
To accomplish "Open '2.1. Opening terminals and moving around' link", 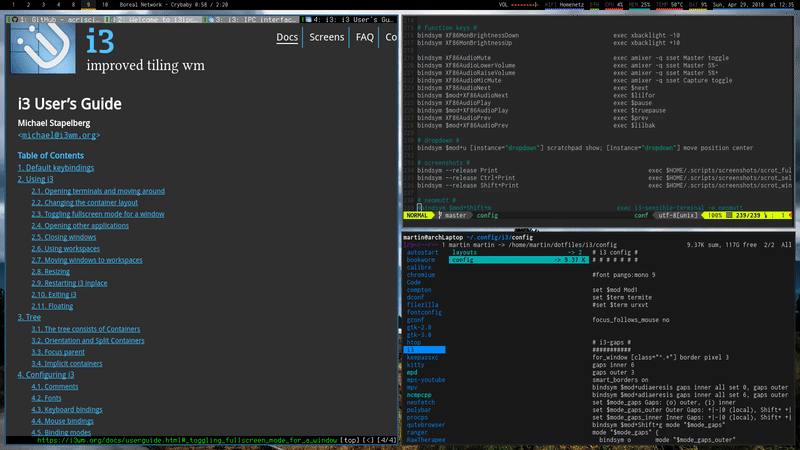I will pos(98,191).
